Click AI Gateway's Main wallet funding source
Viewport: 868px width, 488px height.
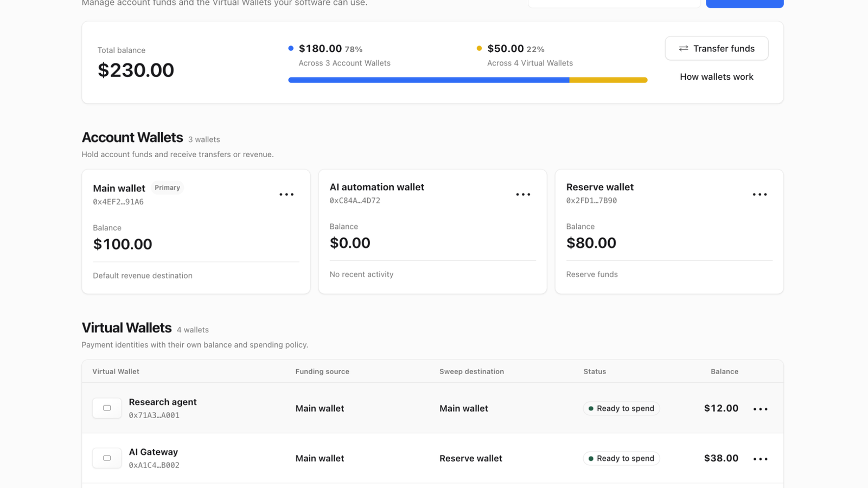click(320, 458)
